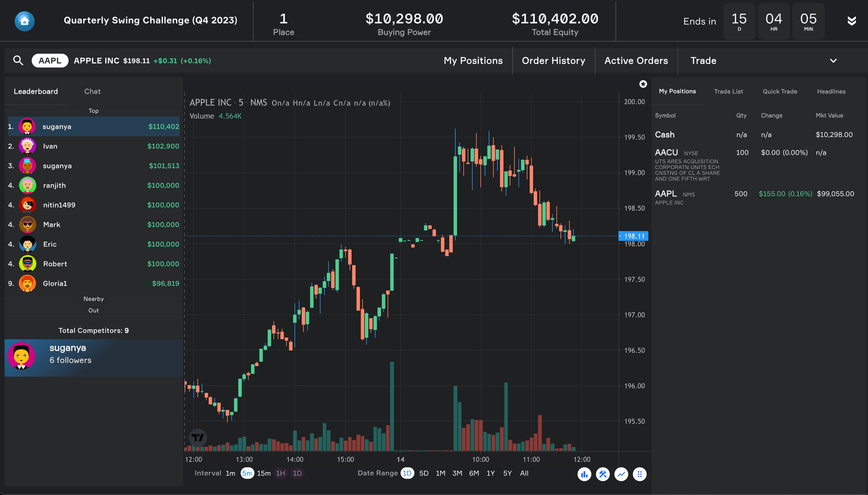Click the TradingView logo on the chart
Image resolution: width=868 pixels, height=495 pixels.
198,438
